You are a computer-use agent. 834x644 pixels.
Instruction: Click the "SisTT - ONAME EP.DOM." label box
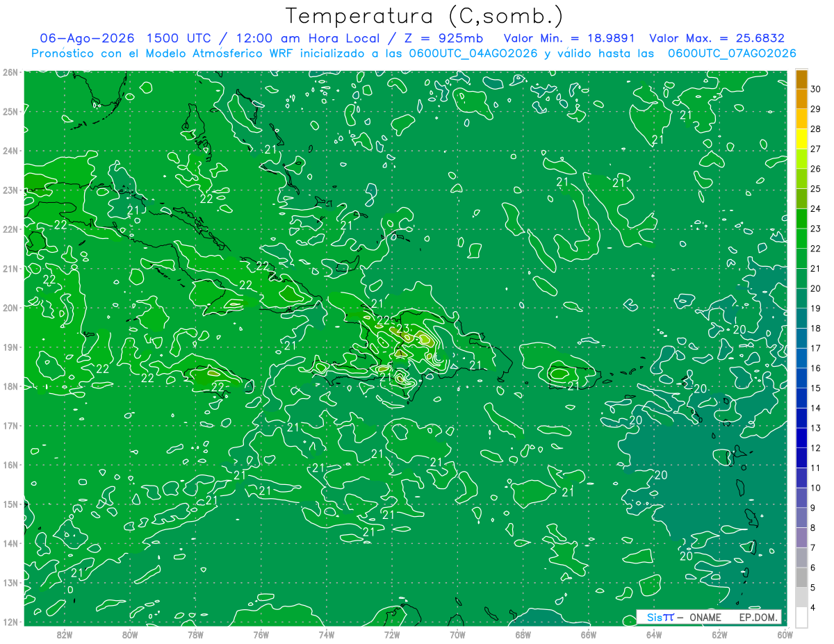(709, 617)
